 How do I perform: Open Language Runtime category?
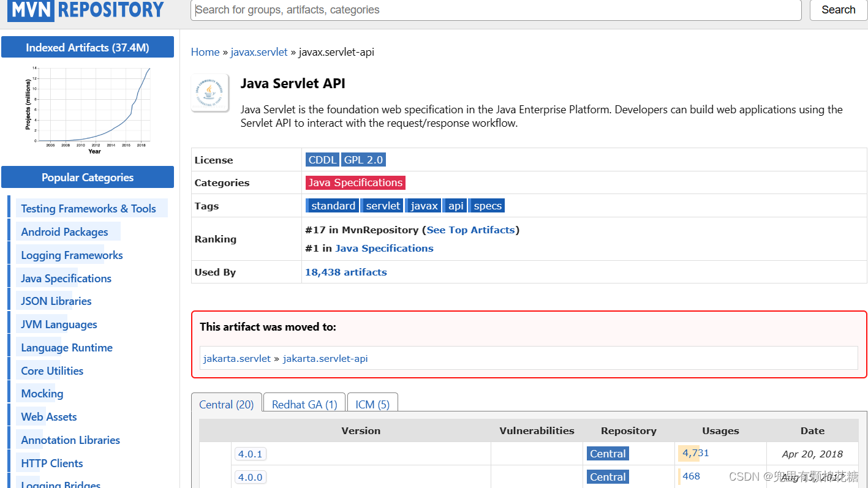click(x=67, y=348)
